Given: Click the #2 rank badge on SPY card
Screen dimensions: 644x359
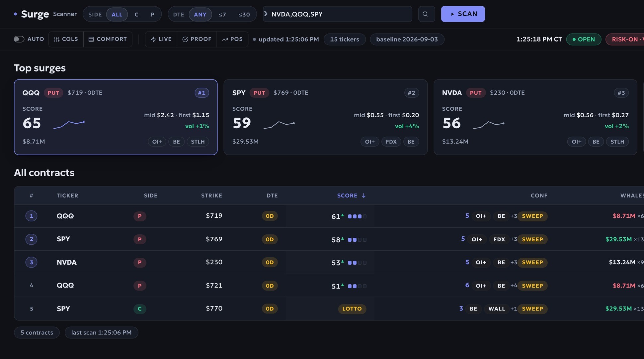Looking at the screenshot, I should click(412, 93).
